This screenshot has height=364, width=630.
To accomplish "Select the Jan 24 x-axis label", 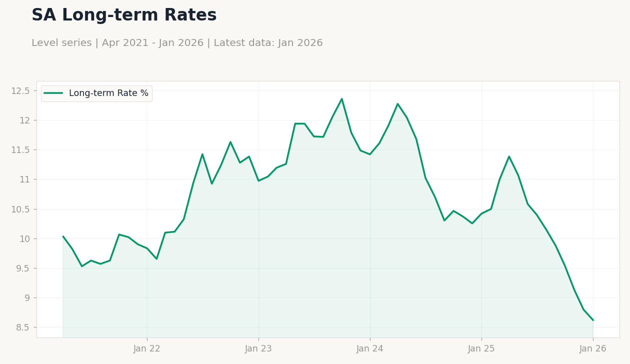I will [x=370, y=349].
